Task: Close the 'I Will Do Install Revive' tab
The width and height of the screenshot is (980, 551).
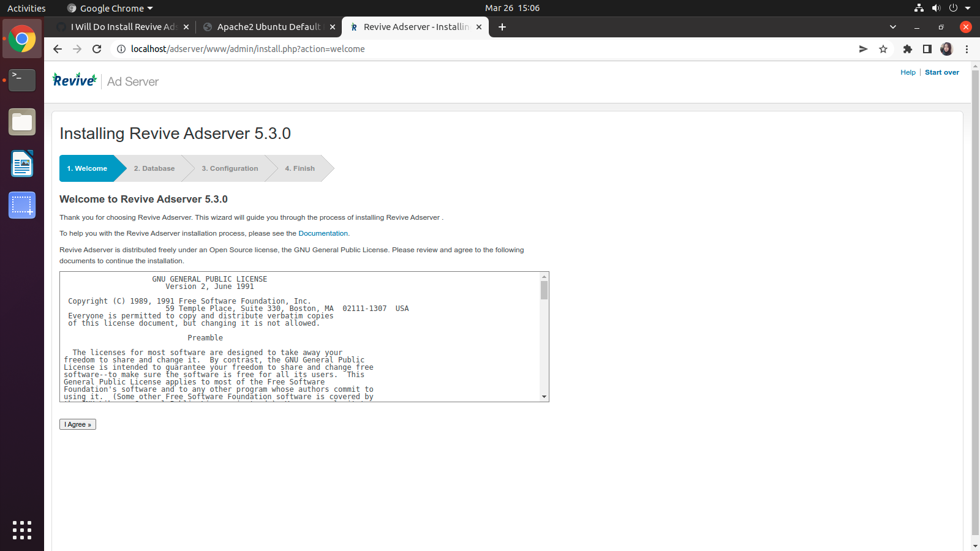Action: click(186, 27)
